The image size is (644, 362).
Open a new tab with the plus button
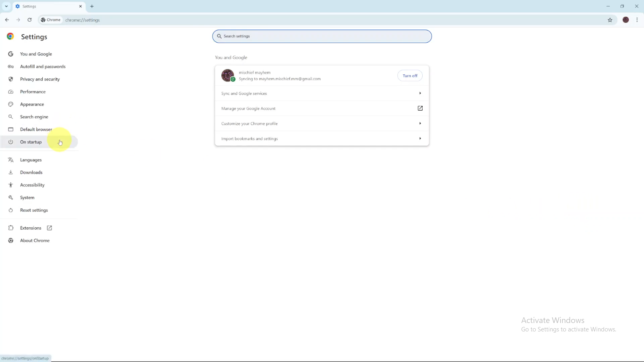pos(92,6)
